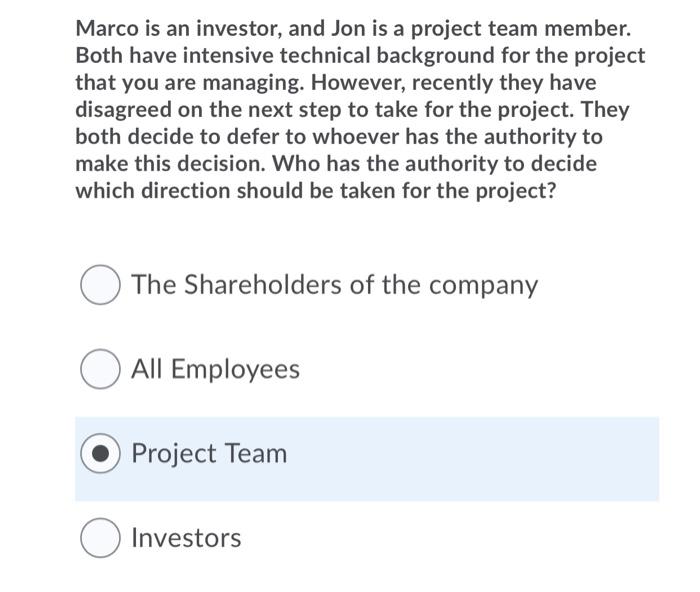Image resolution: width=700 pixels, height=592 pixels.
Task: Click the 'make this decision' question line
Action: coord(336,164)
